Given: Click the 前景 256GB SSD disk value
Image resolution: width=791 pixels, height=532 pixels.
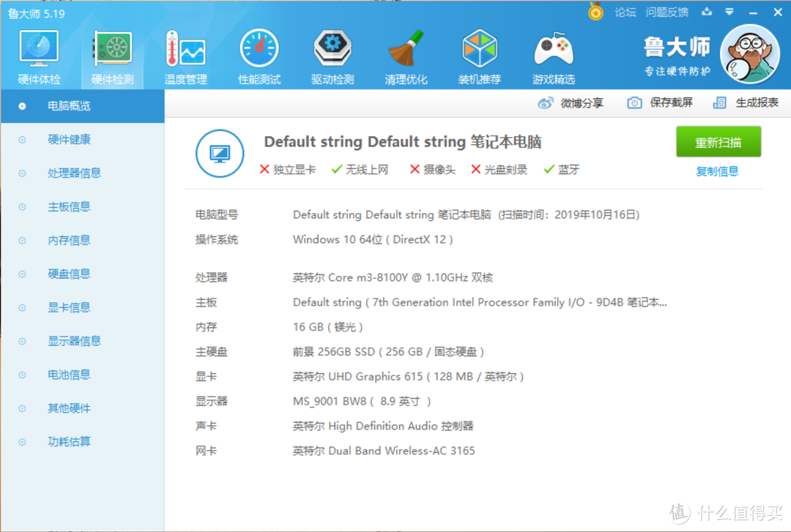Looking at the screenshot, I should pyautogui.click(x=388, y=352).
